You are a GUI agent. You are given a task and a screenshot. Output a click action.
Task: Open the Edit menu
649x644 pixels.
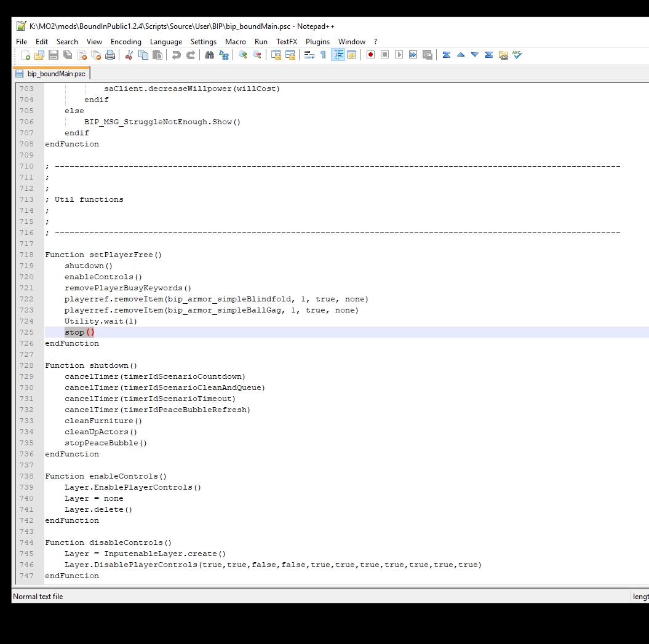click(x=42, y=41)
